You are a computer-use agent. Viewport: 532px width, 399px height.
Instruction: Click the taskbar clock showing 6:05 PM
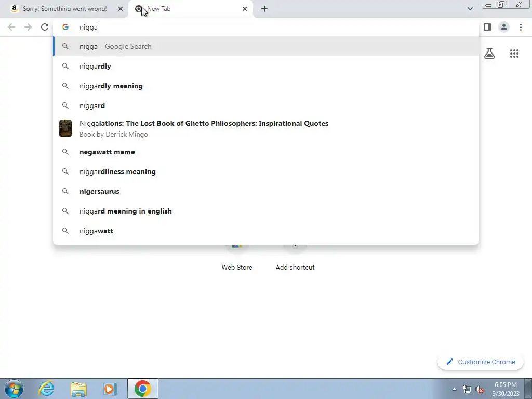506,389
